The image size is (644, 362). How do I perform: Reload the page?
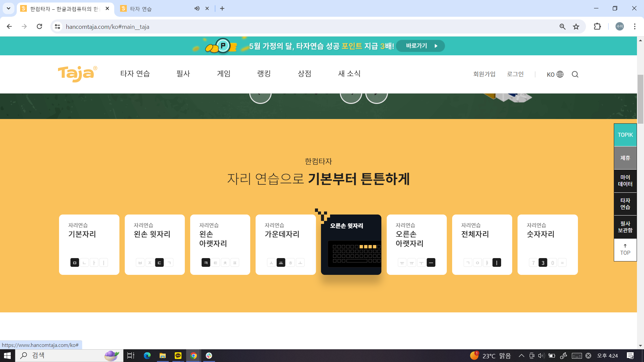click(x=39, y=26)
